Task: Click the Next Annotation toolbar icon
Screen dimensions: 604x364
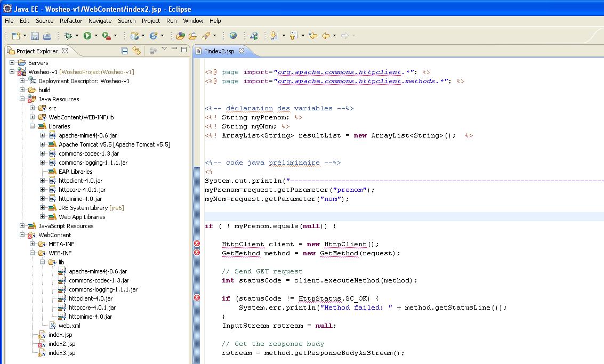Action: pyautogui.click(x=274, y=36)
